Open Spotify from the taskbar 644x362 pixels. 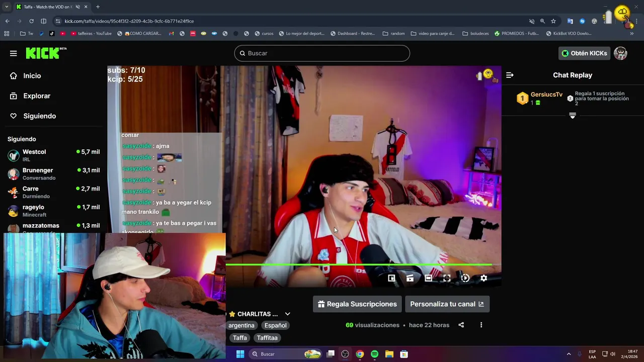[x=374, y=354]
